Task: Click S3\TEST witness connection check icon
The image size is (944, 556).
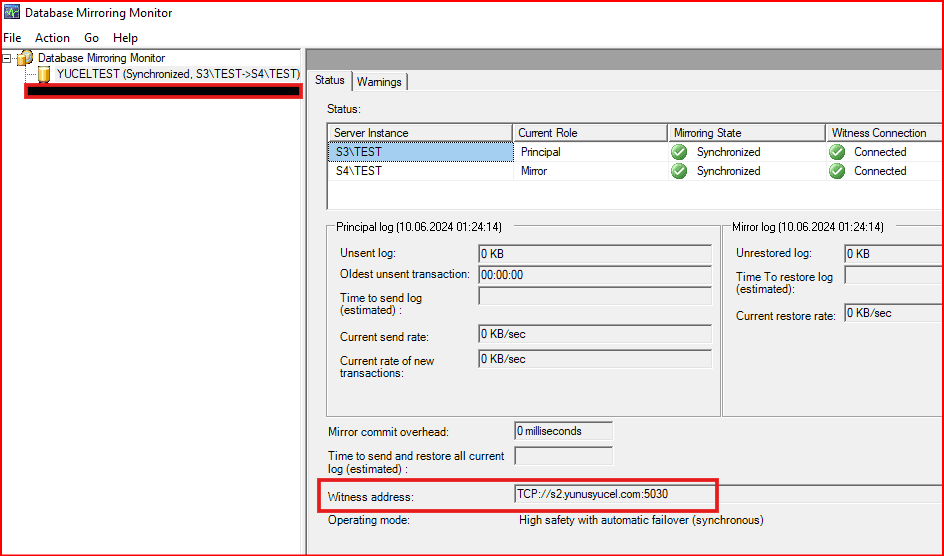Action: point(837,152)
